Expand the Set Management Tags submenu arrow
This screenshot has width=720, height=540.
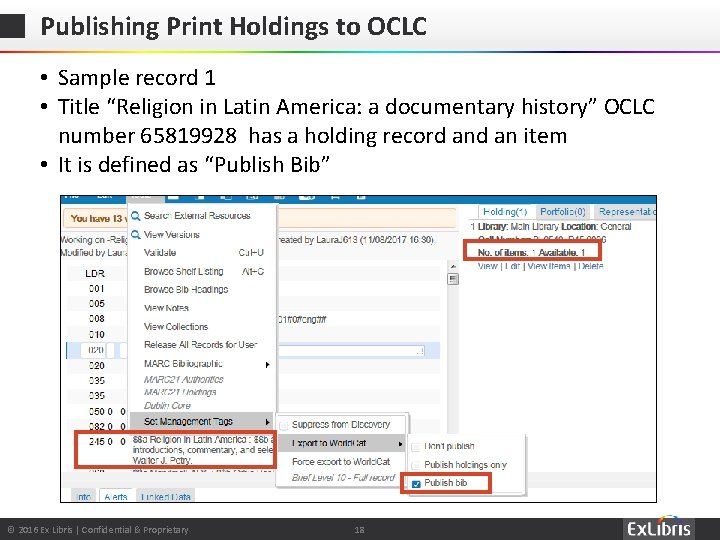click(267, 422)
